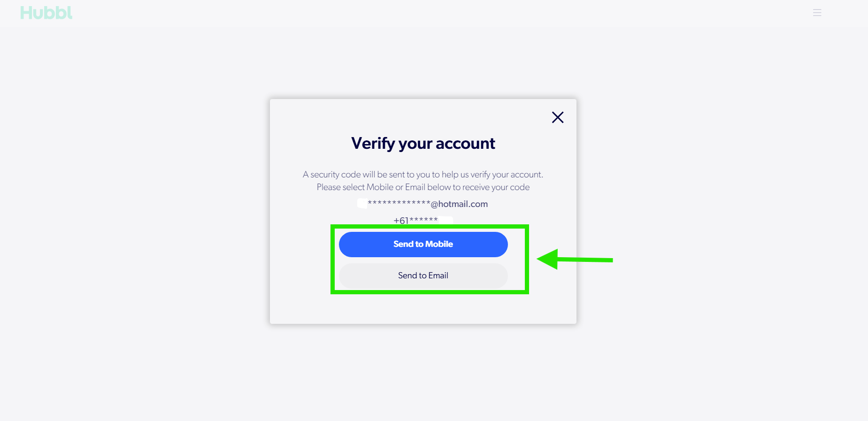
Task: Close the Verify your account dialog
Action: (x=557, y=117)
